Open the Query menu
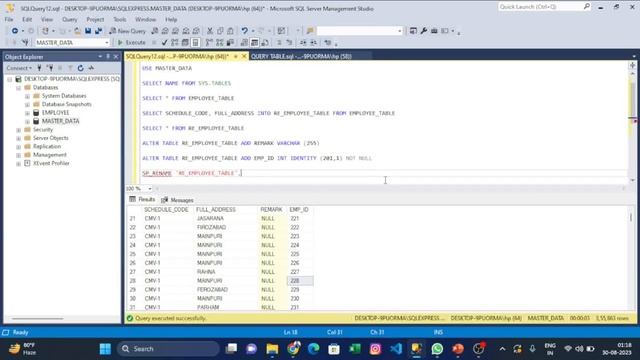 point(69,19)
